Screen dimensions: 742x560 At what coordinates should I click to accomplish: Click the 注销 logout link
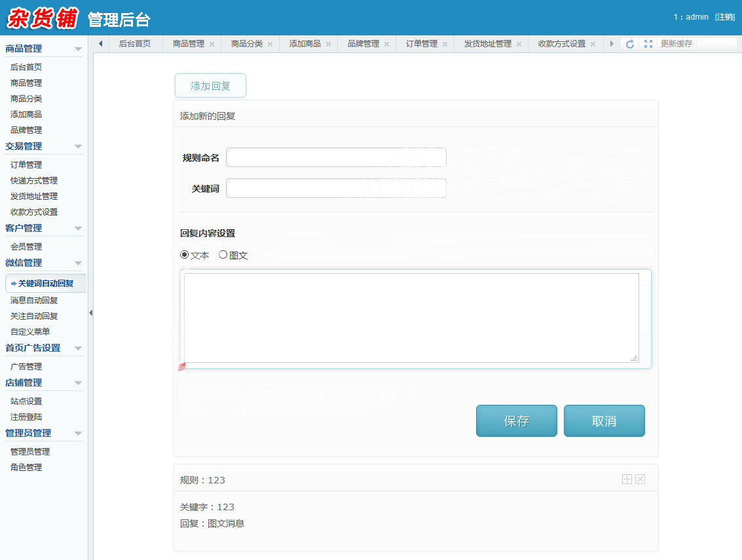pyautogui.click(x=725, y=17)
